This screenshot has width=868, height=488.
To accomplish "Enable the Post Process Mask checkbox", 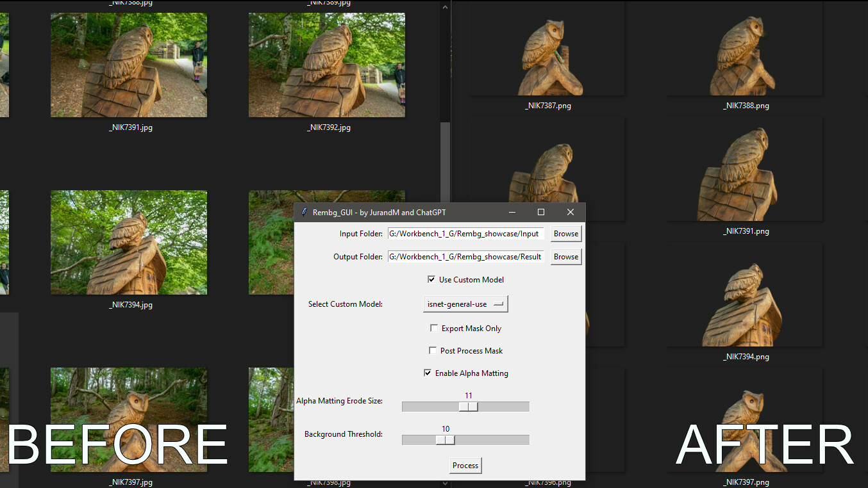I will 433,351.
